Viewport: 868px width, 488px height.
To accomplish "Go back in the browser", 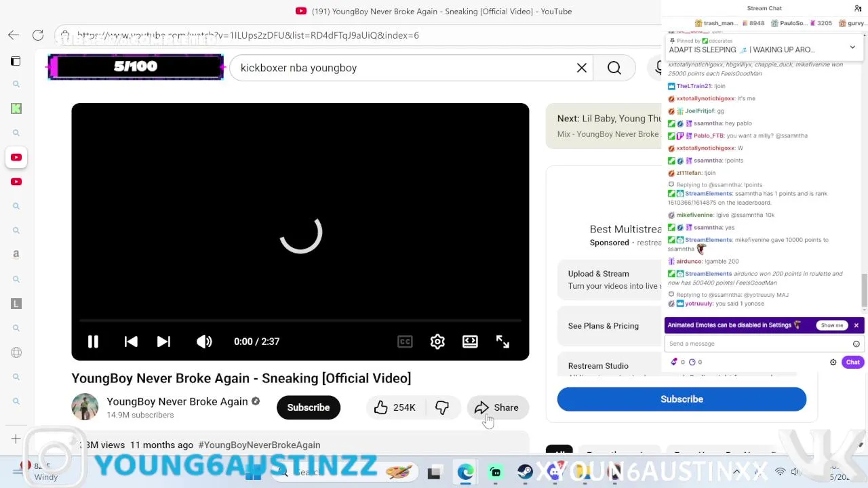I will click(x=14, y=35).
